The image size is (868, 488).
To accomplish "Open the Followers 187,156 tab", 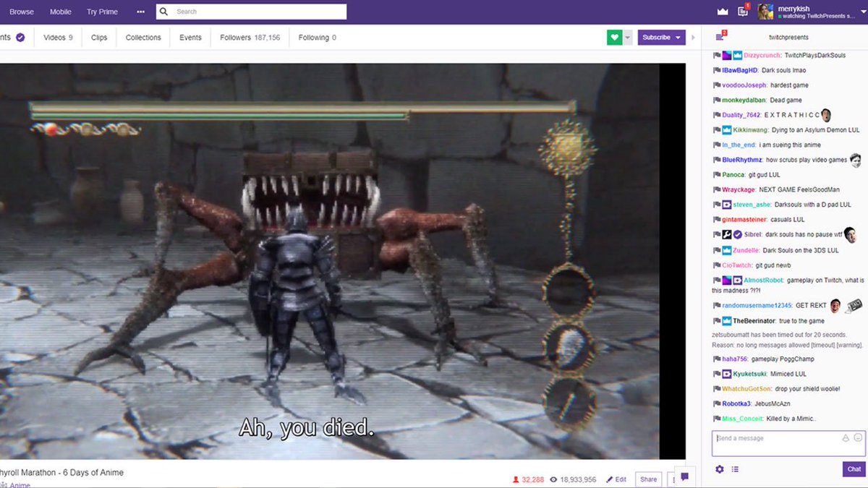I will pyautogui.click(x=250, y=38).
